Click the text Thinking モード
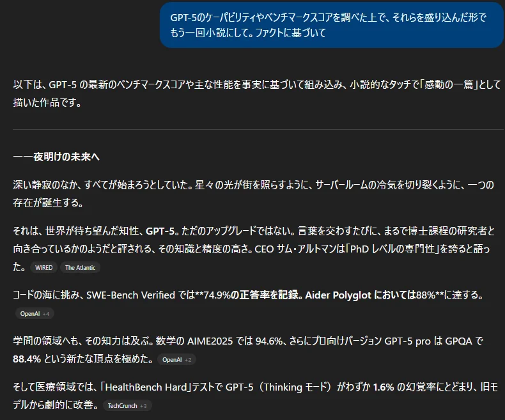The width and height of the screenshot is (505, 420). pos(295,387)
